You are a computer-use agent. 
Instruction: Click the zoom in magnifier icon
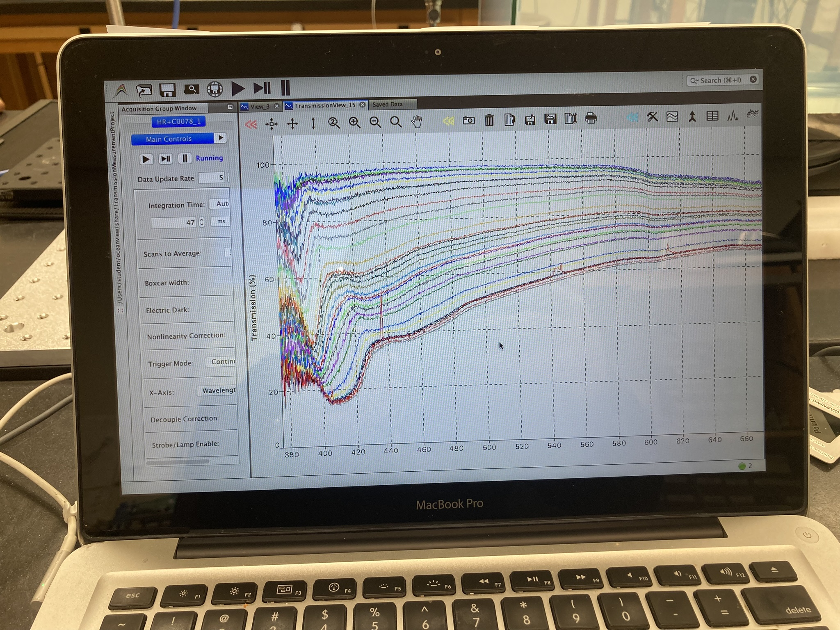[354, 122]
